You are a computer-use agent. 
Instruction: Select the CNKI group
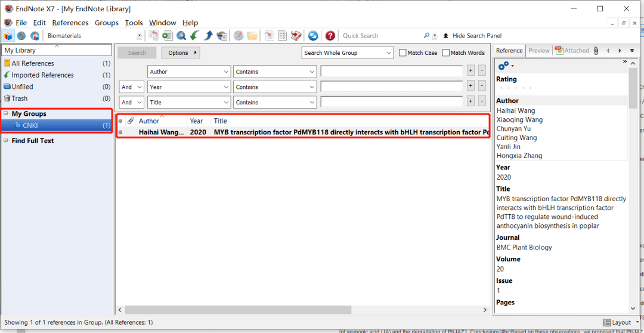(x=57, y=126)
